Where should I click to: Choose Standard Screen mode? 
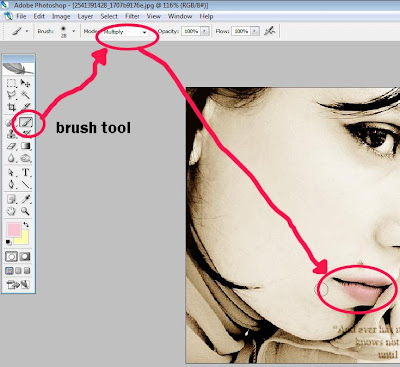9,271
